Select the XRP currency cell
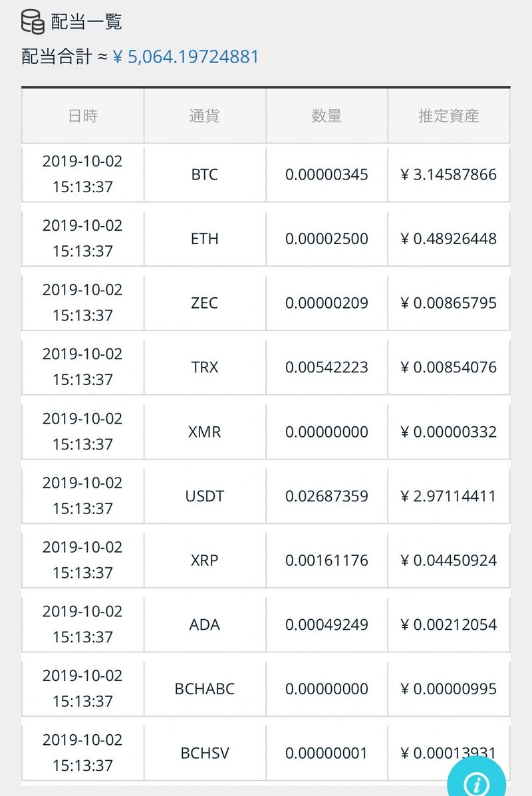 [204, 561]
